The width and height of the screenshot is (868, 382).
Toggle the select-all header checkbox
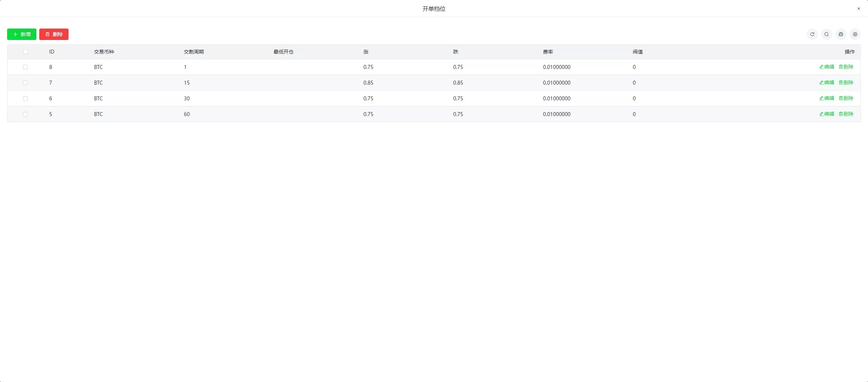[25, 52]
